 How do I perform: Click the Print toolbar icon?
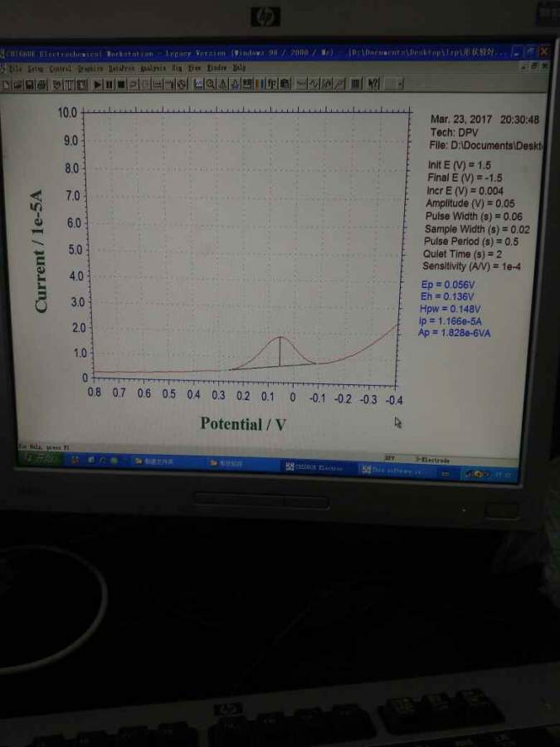tap(42, 85)
